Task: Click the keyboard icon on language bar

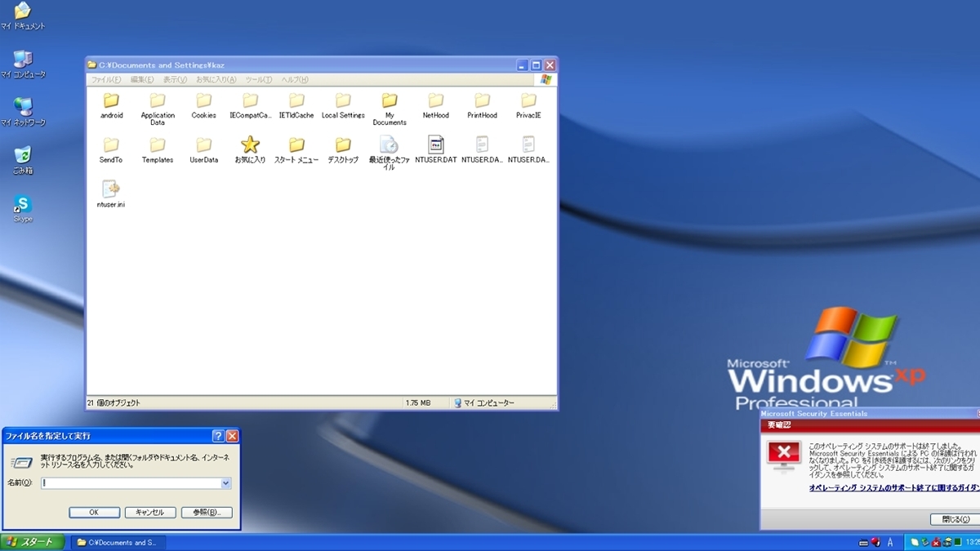Action: [864, 542]
